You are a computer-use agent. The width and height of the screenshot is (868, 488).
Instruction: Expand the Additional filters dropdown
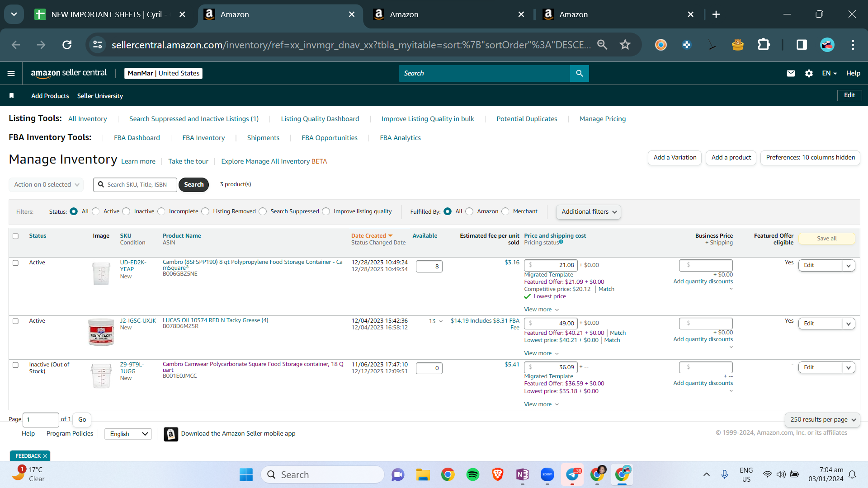[588, 211]
